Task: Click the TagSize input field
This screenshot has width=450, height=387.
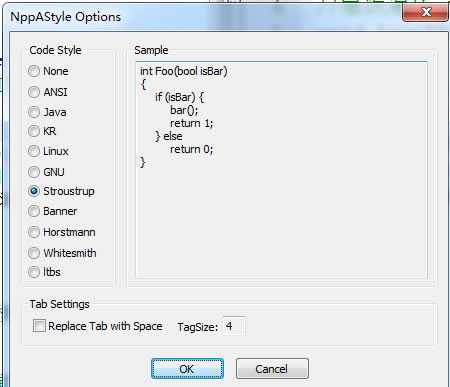Action: pos(234,326)
